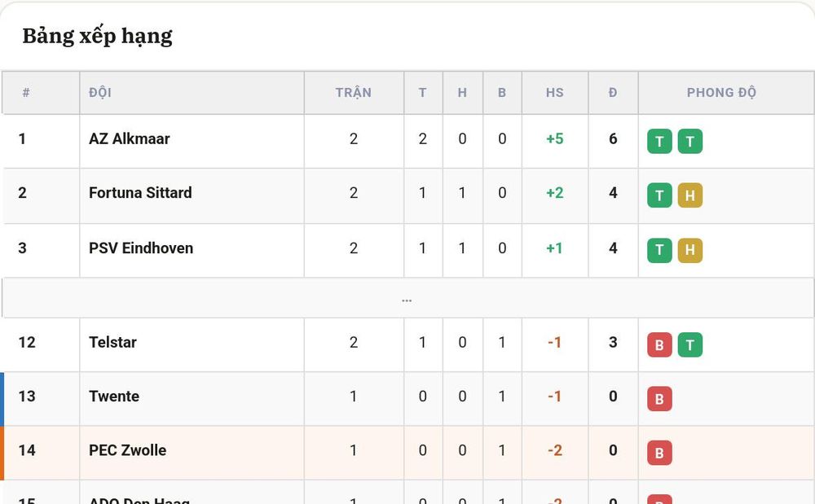Open the PEC Zwolle team entry
The width and height of the screenshot is (815, 504).
pos(127,450)
